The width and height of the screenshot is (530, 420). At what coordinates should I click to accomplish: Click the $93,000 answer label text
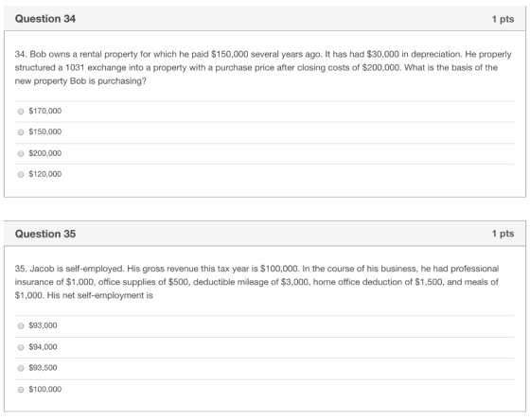pyautogui.click(x=43, y=325)
